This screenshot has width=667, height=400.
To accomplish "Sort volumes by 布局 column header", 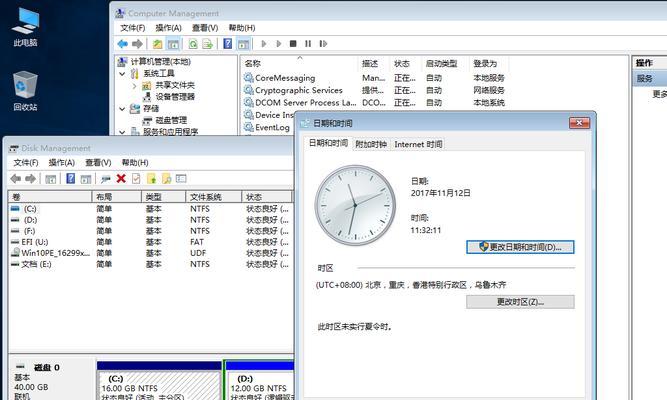I will click(116, 197).
